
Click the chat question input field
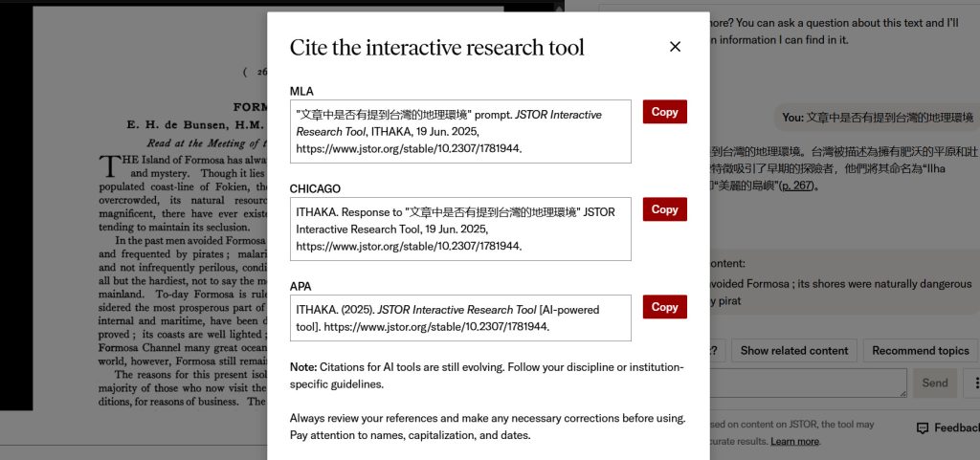pos(808,383)
